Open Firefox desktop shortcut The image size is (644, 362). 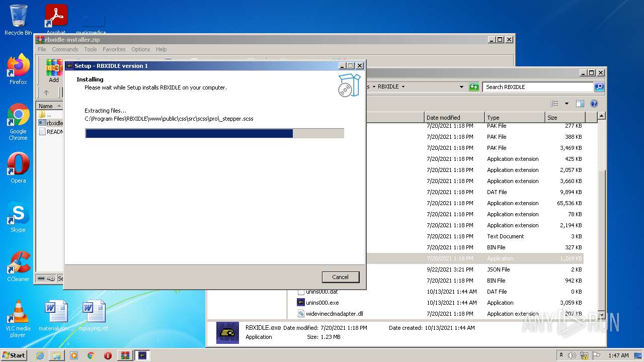tap(18, 69)
